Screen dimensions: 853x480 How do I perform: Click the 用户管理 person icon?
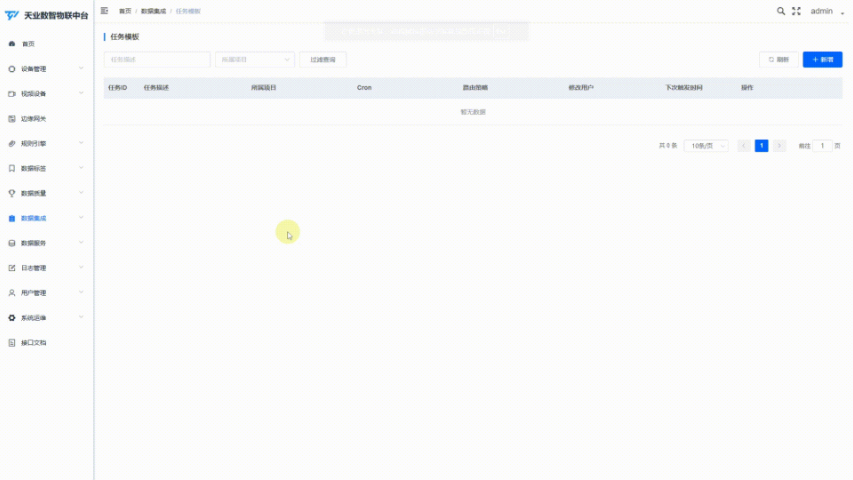(x=12, y=293)
